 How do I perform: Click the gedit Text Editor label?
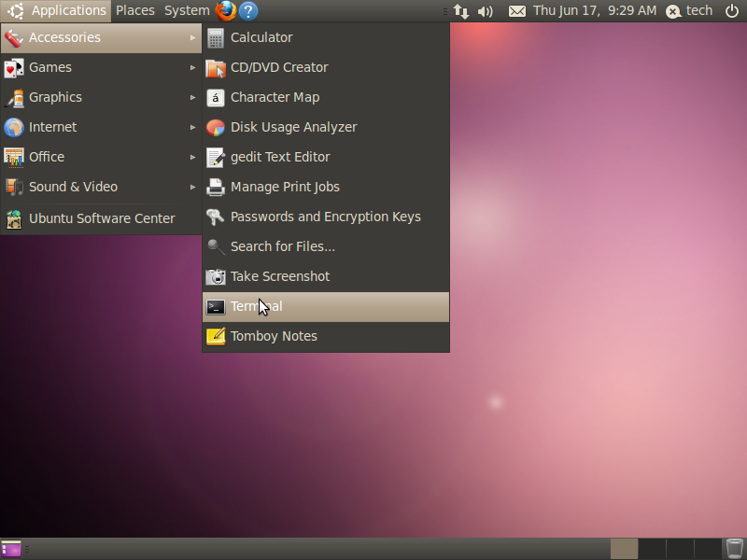pos(280,157)
